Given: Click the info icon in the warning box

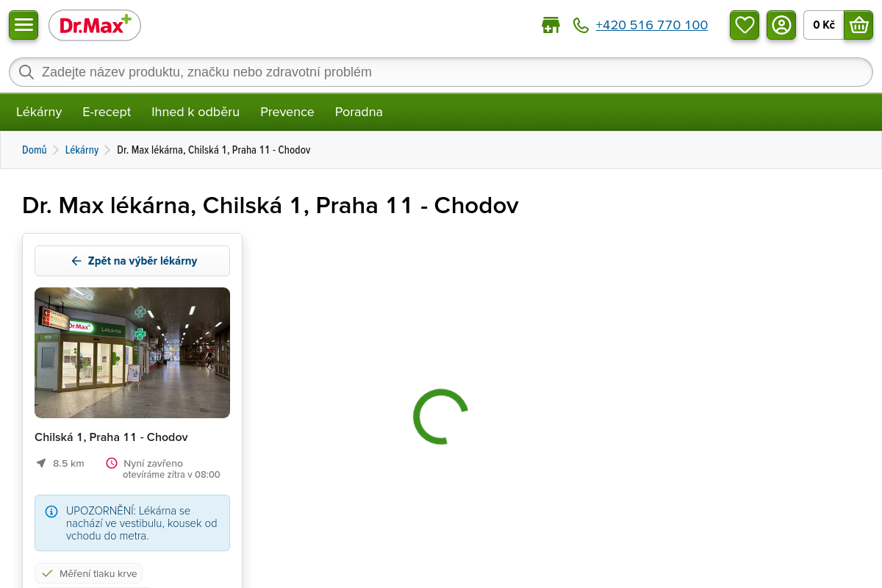Looking at the screenshot, I should coord(51,512).
